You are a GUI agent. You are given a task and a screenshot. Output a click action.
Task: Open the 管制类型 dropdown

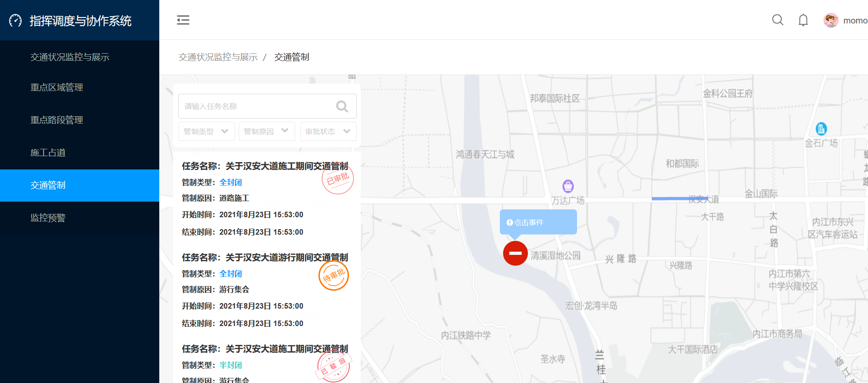click(207, 131)
